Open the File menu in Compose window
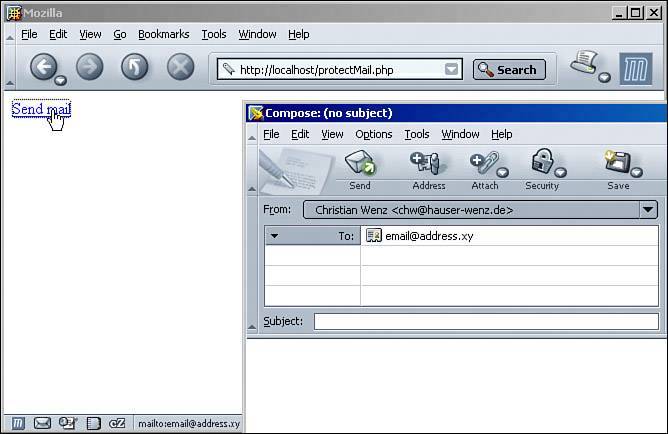The height and width of the screenshot is (434, 668). (271, 134)
